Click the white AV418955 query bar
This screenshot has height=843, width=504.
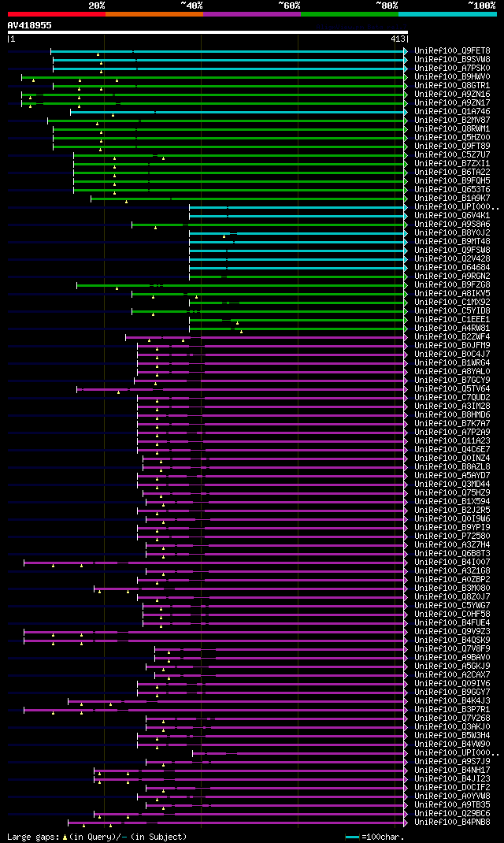pos(208,32)
